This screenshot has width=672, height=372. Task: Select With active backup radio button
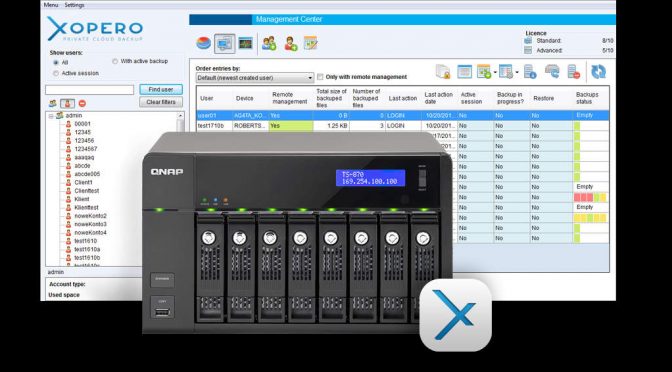click(x=115, y=61)
